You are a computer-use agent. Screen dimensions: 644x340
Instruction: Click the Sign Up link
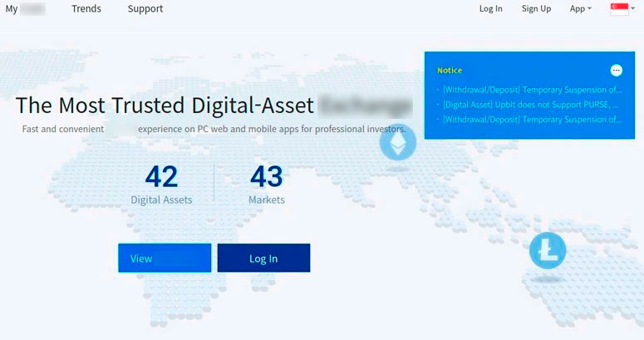pos(536,9)
